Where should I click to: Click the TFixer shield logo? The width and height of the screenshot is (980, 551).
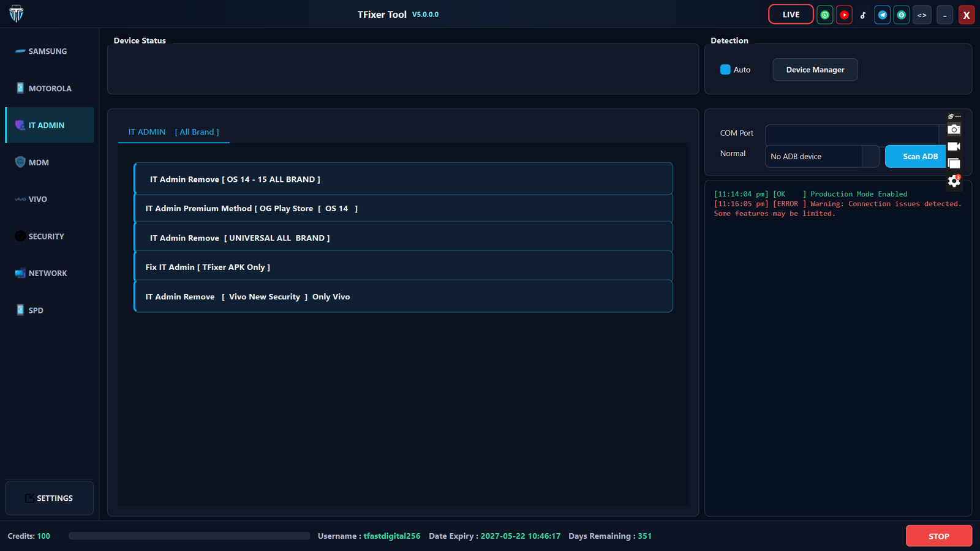click(x=17, y=13)
